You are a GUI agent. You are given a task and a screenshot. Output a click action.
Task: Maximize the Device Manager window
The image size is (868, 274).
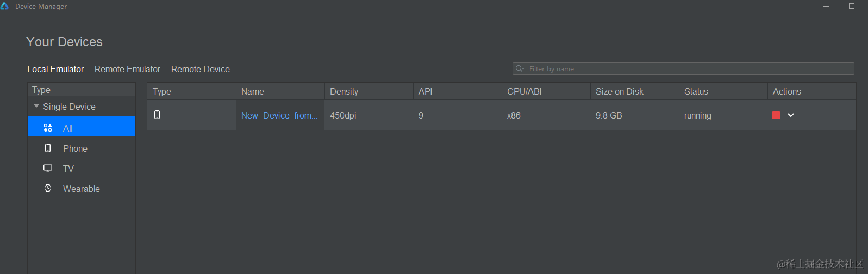(852, 6)
